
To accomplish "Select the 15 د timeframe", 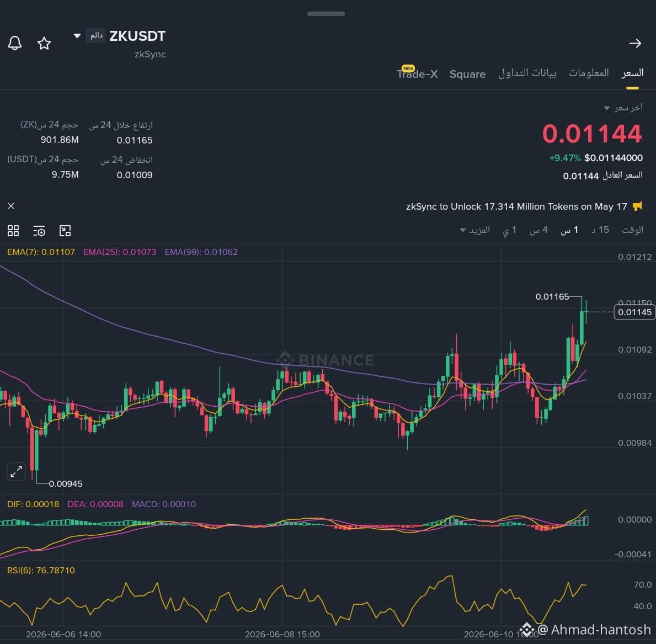I will coord(600,230).
